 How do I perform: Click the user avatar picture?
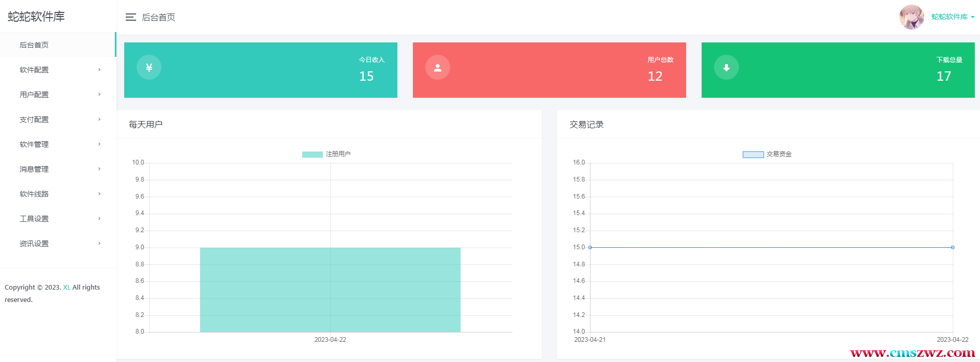911,17
